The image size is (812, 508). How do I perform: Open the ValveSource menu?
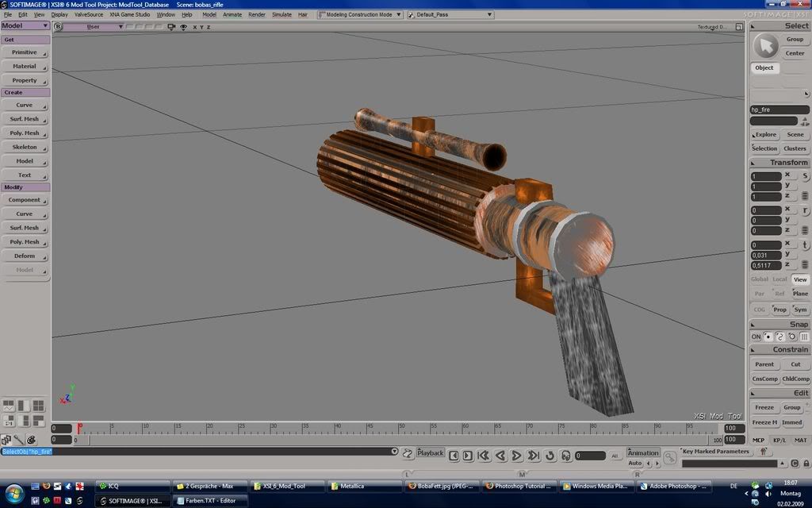coord(89,14)
